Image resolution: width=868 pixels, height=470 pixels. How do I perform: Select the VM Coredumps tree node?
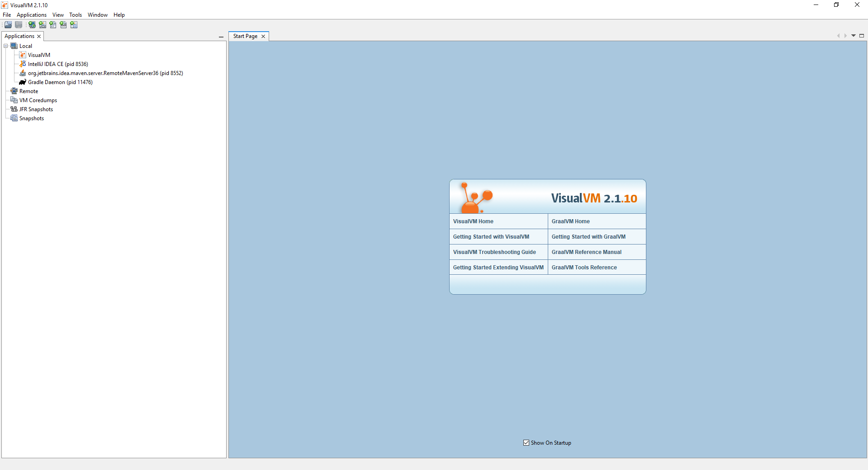click(x=38, y=100)
